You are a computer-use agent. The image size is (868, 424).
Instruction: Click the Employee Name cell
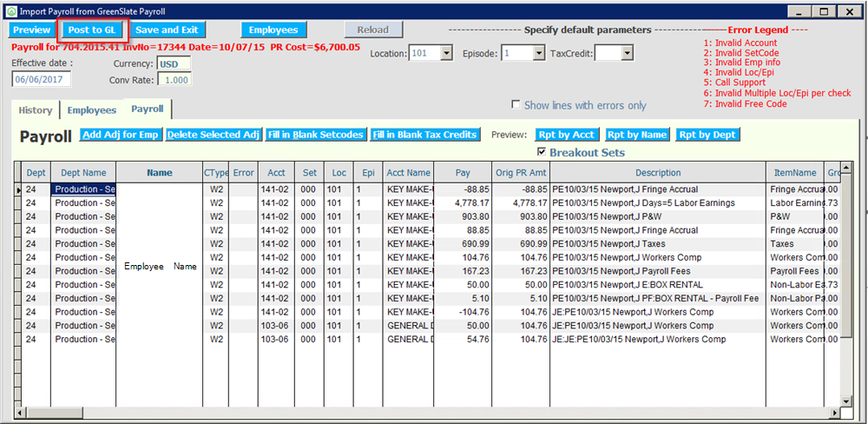(x=160, y=266)
